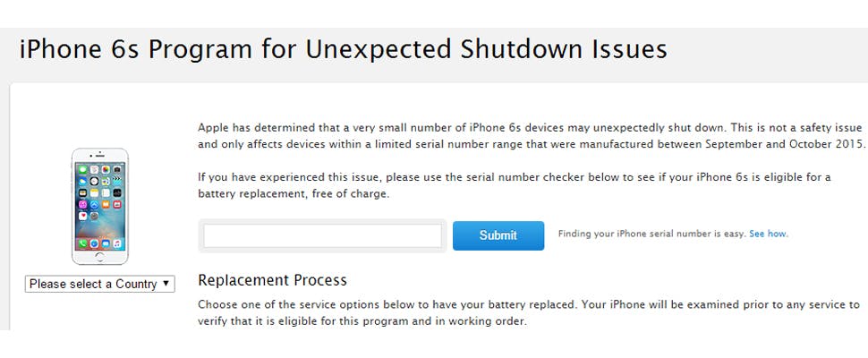Screen dimensions: 868x358
Task: Click the "iPhone 6s Program for Unexpected Shutdown Issues" title
Action: coord(343,48)
